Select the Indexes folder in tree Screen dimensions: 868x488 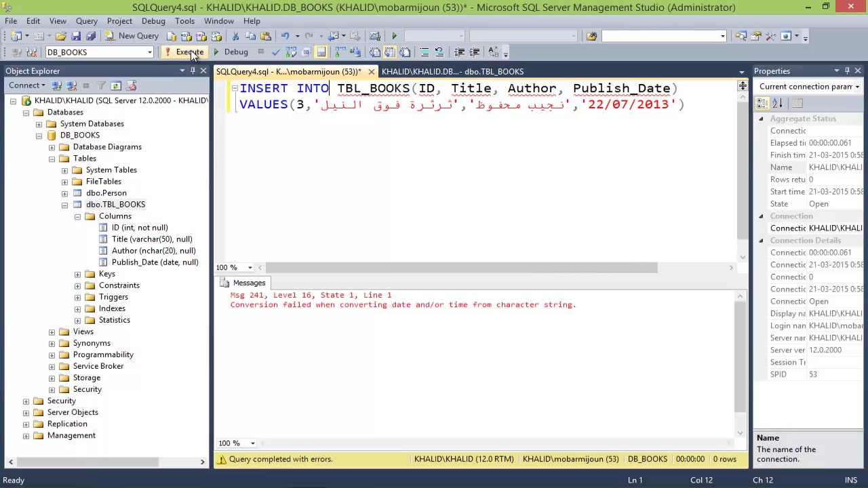[x=112, y=308]
